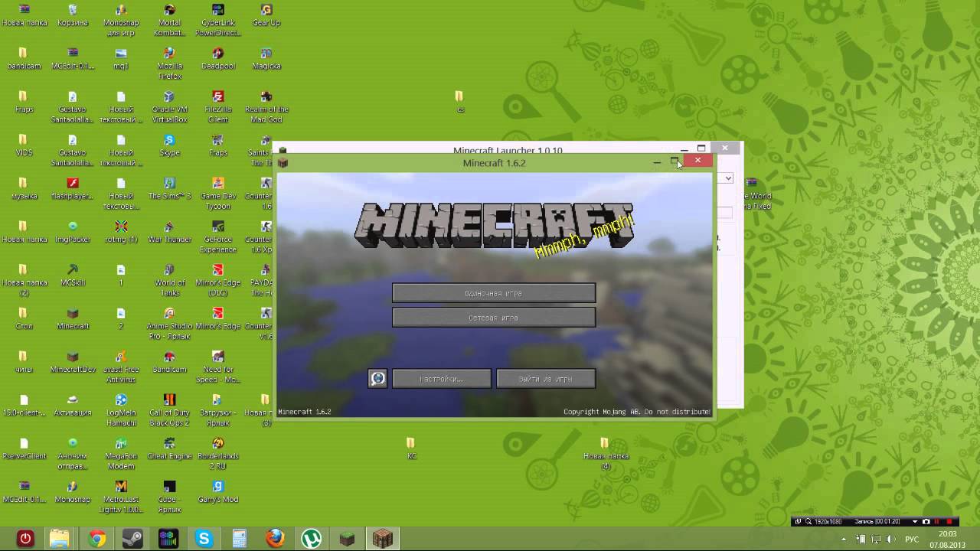Show hidden system tray icons
The width and height of the screenshot is (980, 551).
tap(844, 540)
